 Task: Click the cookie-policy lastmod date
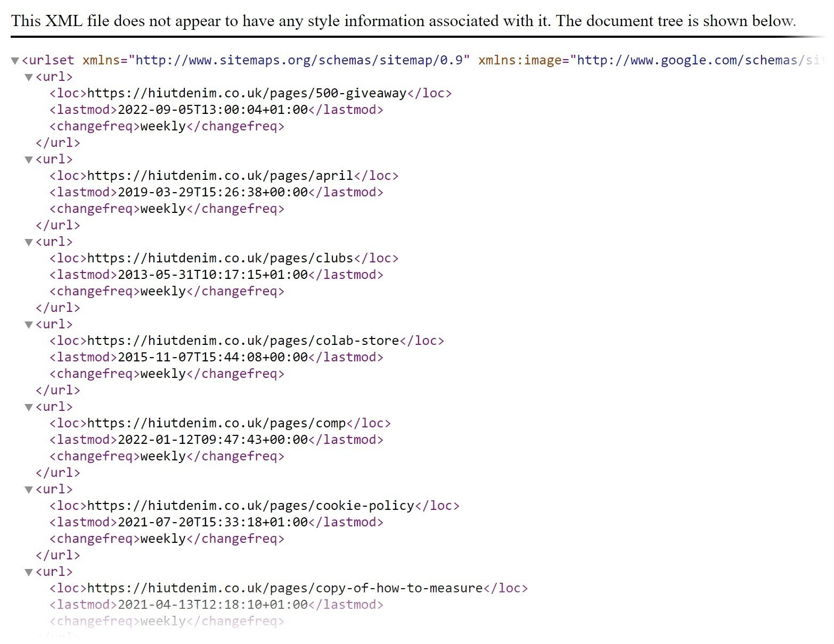(213, 522)
